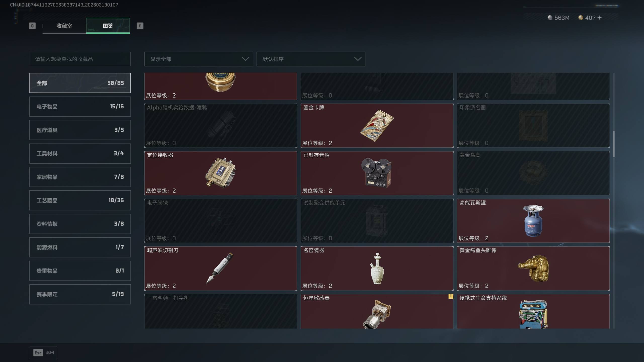This screenshot has width=644, height=362.
Task: Switch to the 图鉴 tab
Action: click(x=108, y=26)
